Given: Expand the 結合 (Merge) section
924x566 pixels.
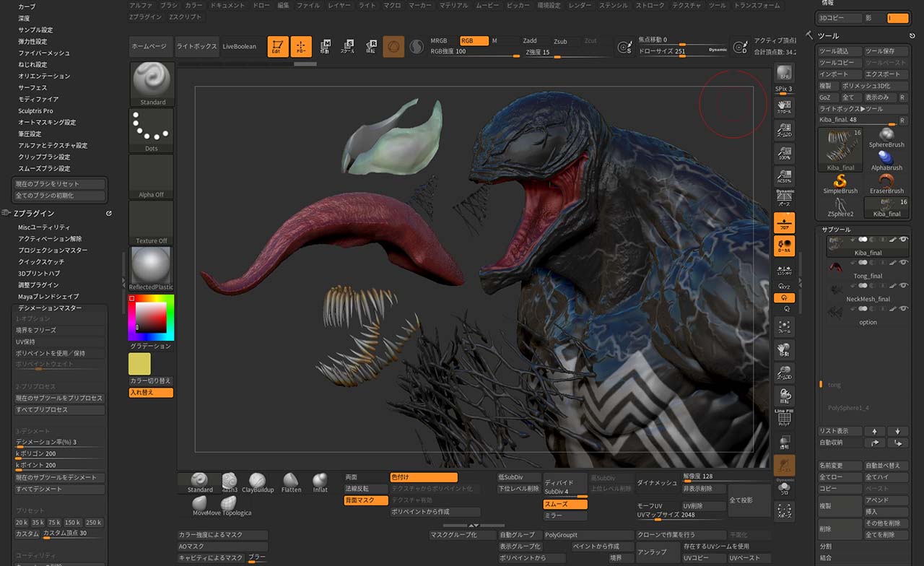Looking at the screenshot, I should (x=825, y=558).
